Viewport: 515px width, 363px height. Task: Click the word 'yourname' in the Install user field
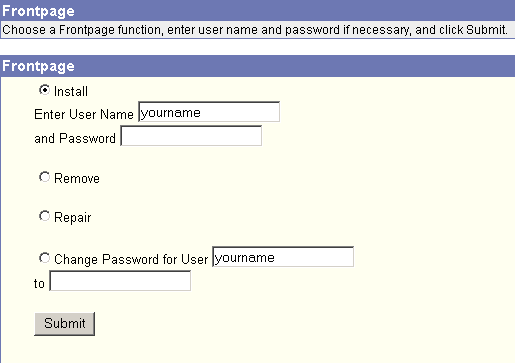pyautogui.click(x=171, y=113)
